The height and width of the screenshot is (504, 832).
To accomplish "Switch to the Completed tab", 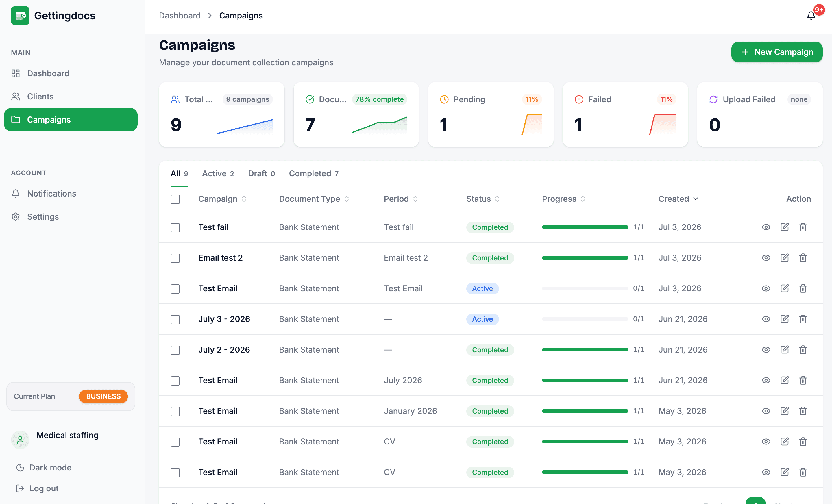I will tap(314, 173).
